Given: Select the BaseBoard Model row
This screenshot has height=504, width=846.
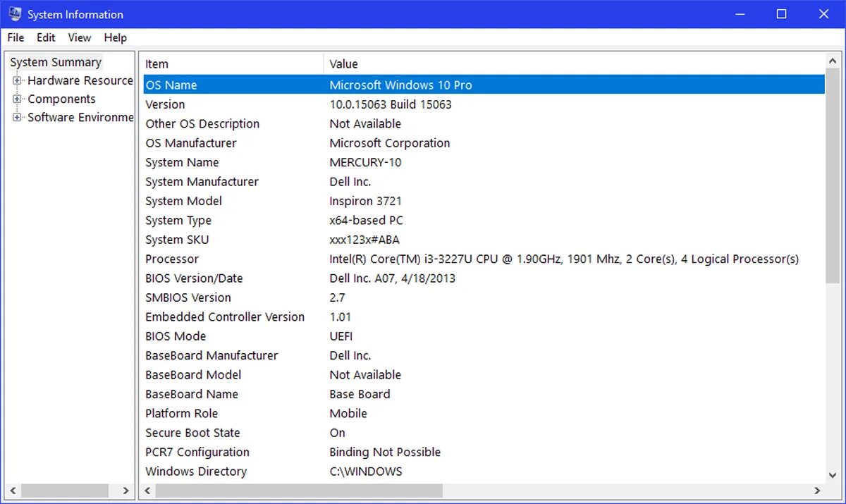Looking at the screenshot, I should [x=484, y=375].
